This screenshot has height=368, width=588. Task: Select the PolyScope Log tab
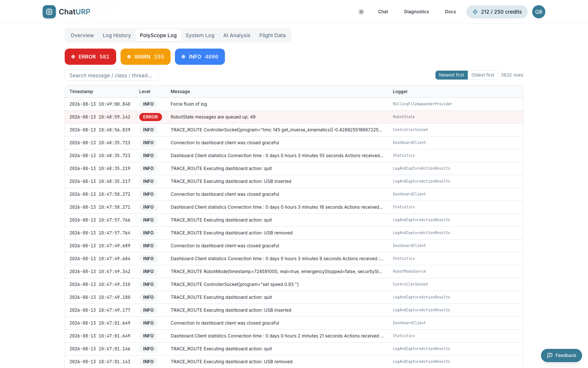click(158, 35)
